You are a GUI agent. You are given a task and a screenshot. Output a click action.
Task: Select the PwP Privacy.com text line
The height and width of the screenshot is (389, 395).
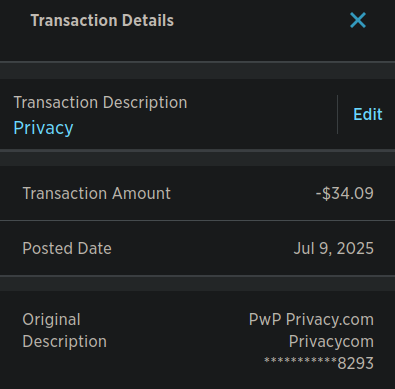[311, 319]
